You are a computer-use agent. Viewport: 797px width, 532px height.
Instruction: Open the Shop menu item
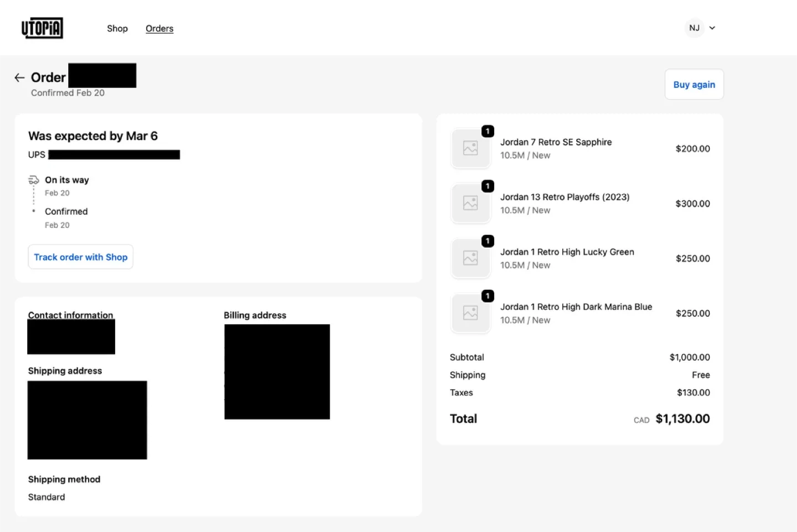(117, 28)
